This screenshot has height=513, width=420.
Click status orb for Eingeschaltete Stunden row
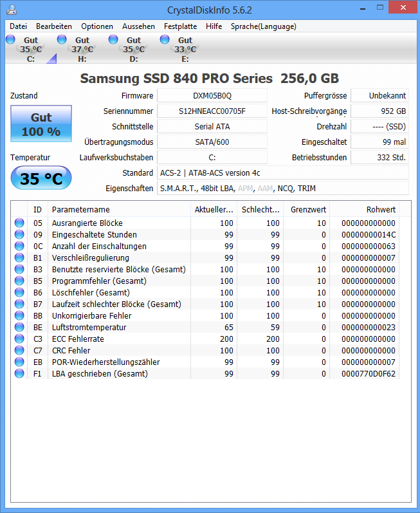[19, 234]
